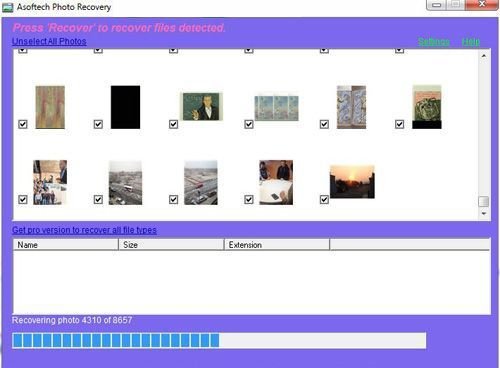Uncheck the solid black photo
The width and height of the screenshot is (500, 368).
coord(98,124)
